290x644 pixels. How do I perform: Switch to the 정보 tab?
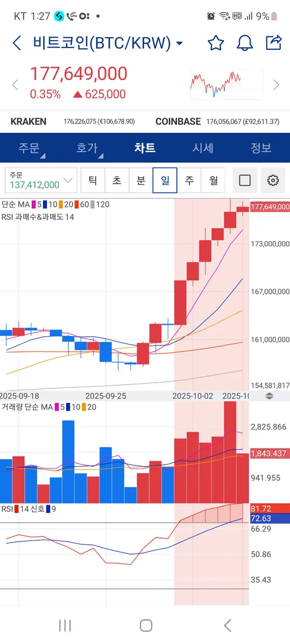tap(261, 148)
